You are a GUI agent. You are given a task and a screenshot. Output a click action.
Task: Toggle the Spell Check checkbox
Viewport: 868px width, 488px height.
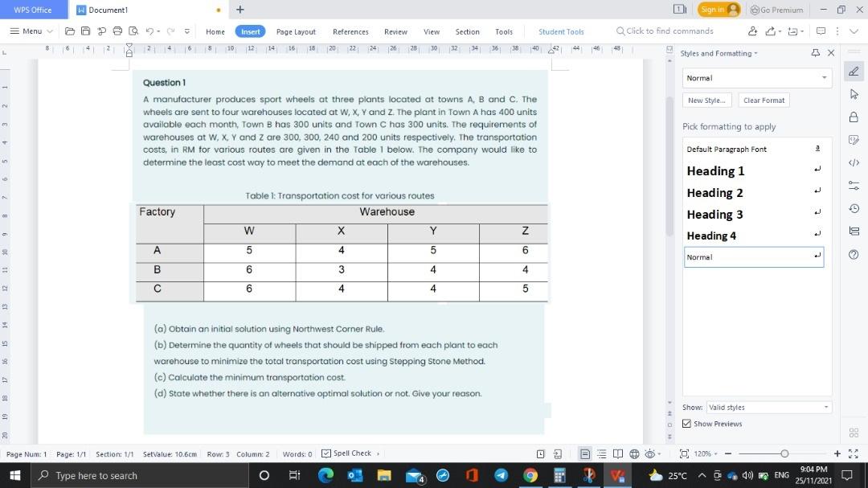[x=326, y=453]
